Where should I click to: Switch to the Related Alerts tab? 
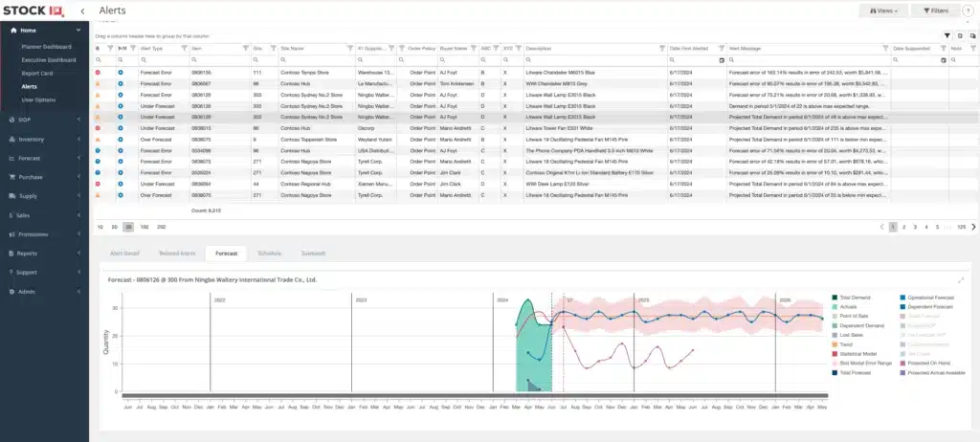177,254
